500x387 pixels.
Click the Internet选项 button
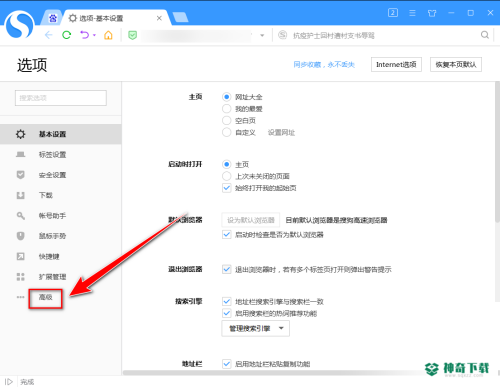pyautogui.click(x=396, y=64)
